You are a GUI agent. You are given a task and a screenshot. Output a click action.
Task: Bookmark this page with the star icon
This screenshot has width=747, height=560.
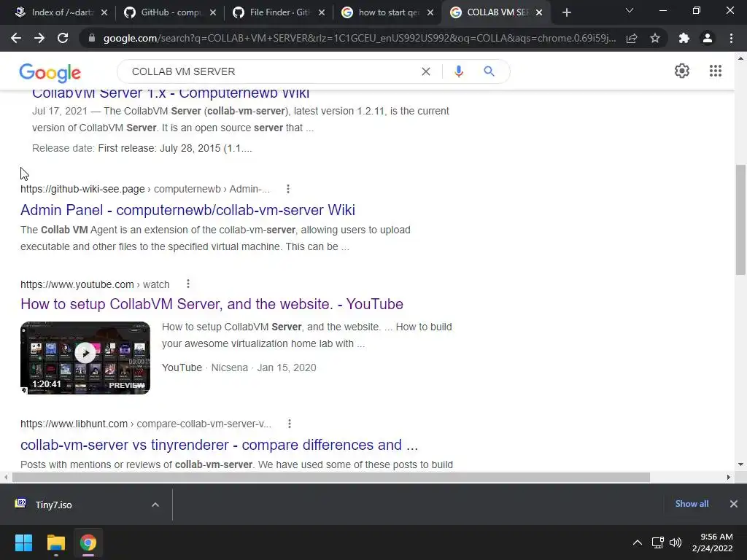point(655,38)
